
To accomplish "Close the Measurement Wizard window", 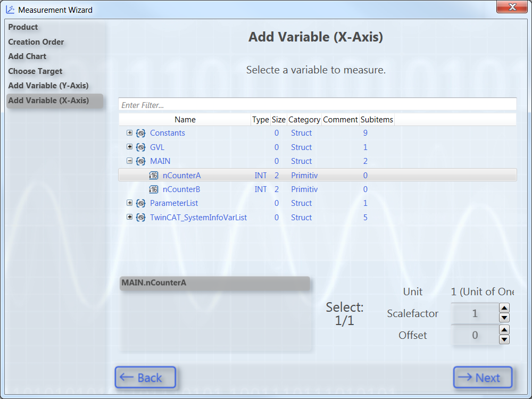I will point(512,7).
